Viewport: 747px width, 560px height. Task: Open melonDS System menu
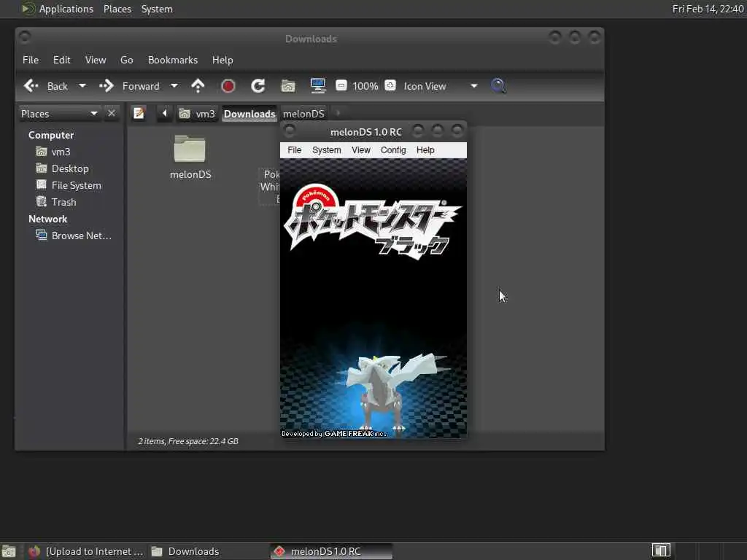pos(326,150)
